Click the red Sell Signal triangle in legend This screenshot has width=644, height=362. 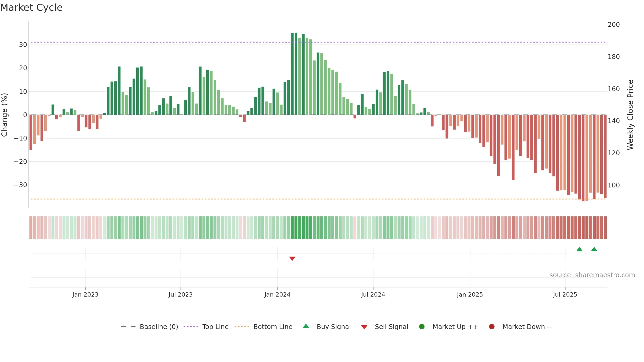pyautogui.click(x=364, y=327)
